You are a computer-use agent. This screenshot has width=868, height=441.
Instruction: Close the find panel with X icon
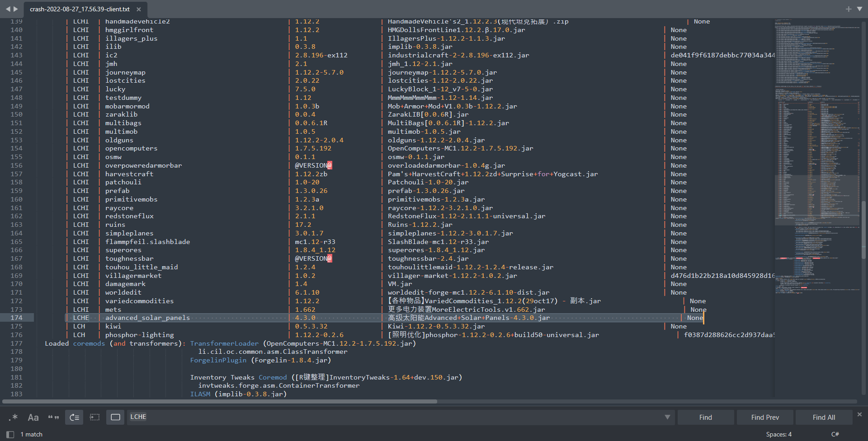pyautogui.click(x=859, y=414)
